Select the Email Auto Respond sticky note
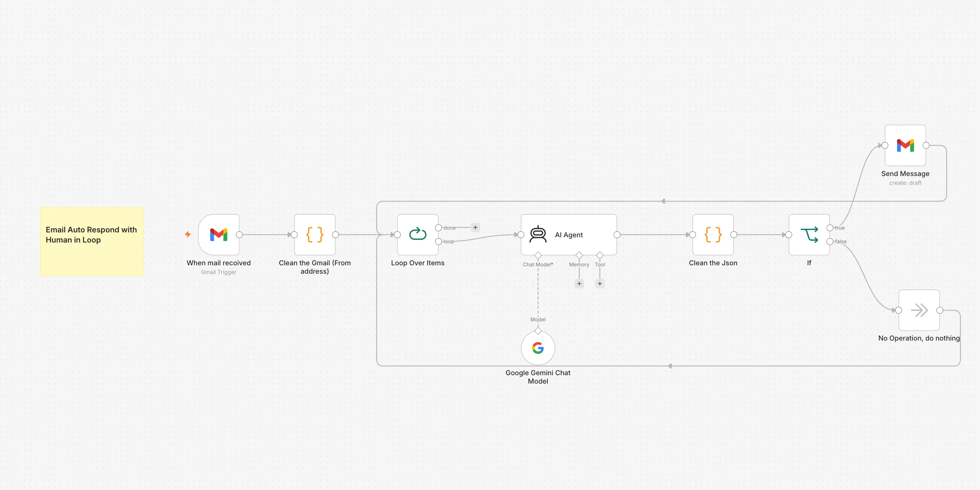980x490 pixels. tap(92, 241)
